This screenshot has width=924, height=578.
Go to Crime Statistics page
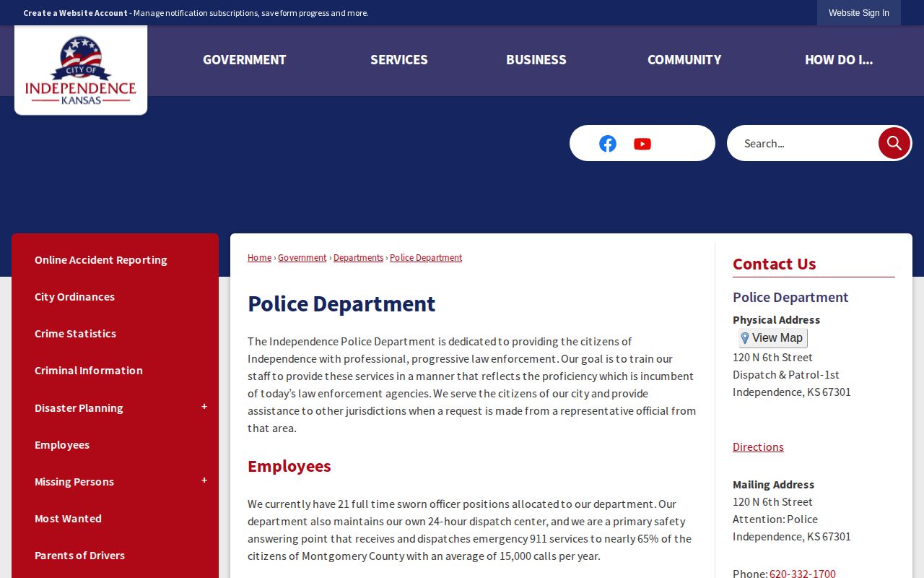pyautogui.click(x=76, y=334)
